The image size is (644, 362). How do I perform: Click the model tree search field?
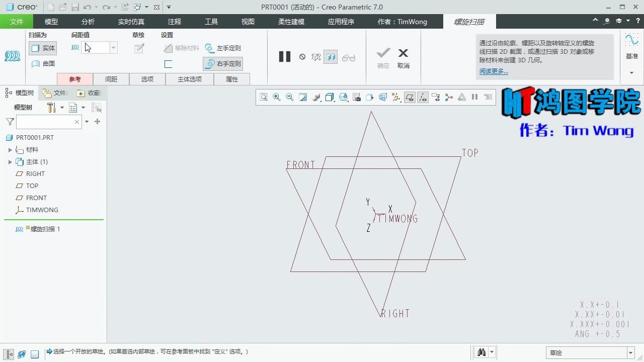(x=49, y=122)
